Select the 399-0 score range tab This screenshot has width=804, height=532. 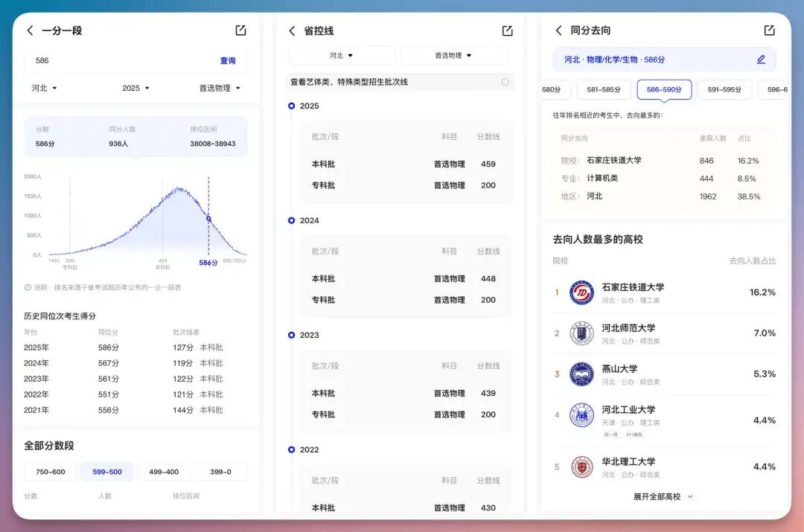220,472
